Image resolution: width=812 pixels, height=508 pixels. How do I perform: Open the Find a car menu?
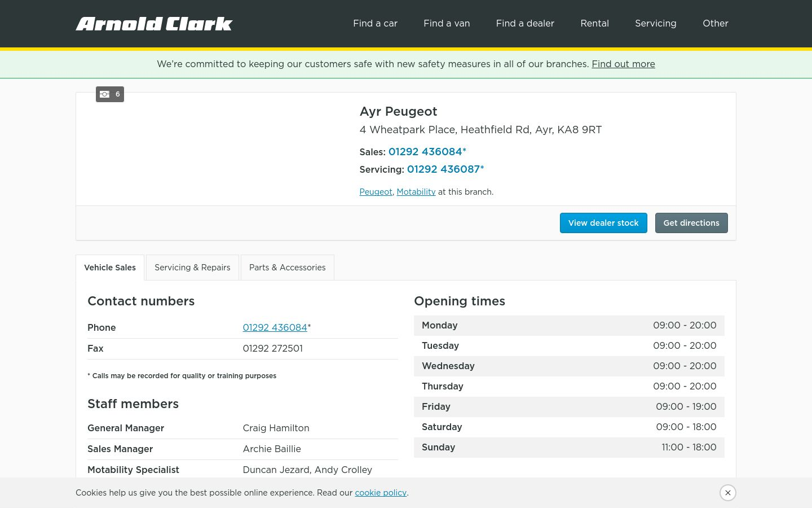coord(375,24)
